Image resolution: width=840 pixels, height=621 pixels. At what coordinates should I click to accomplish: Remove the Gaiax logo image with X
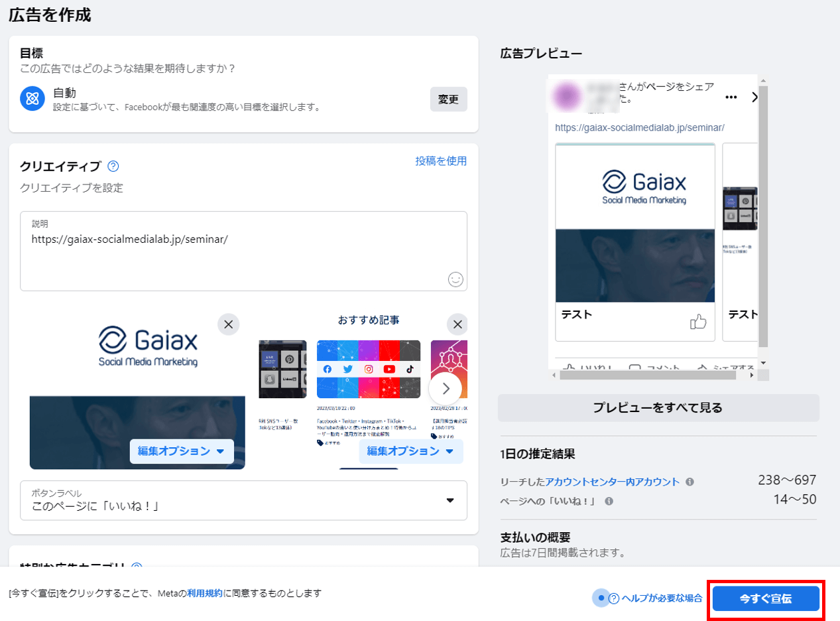pos(228,324)
